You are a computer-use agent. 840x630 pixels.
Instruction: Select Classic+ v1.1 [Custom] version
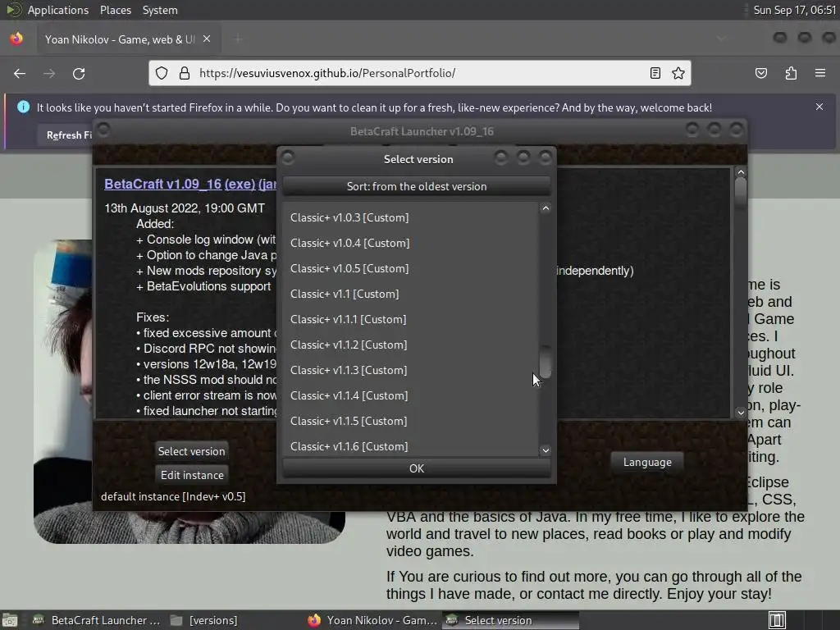point(410,294)
